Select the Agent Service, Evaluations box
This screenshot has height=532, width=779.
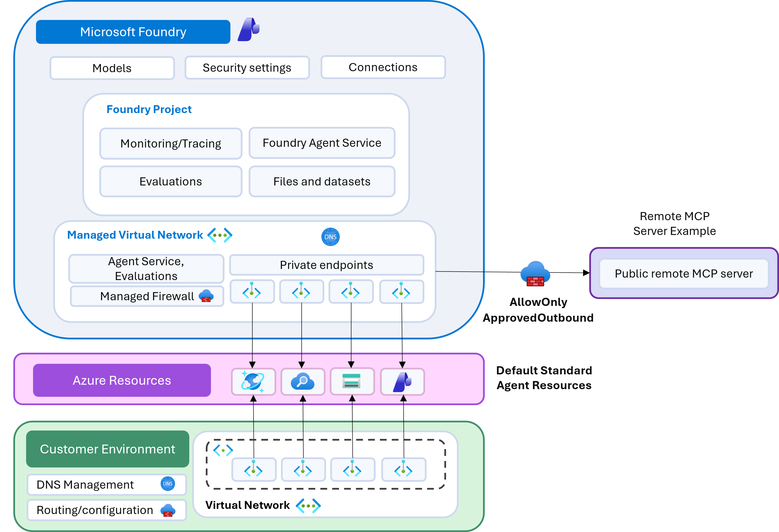(x=146, y=269)
